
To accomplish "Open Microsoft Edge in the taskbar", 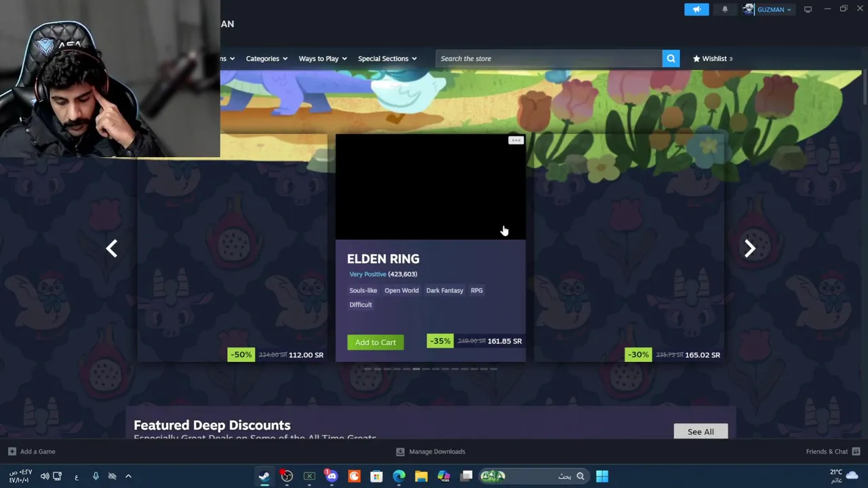I will [x=399, y=476].
